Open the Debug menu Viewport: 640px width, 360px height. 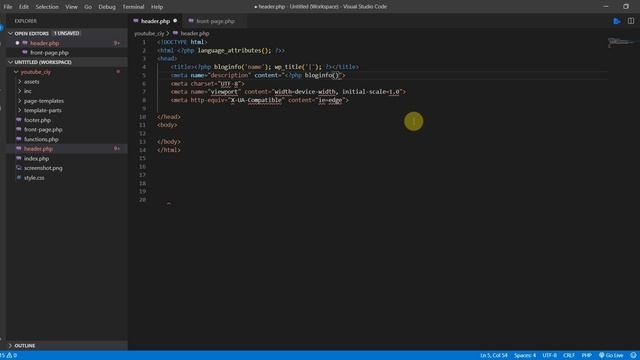[x=107, y=7]
